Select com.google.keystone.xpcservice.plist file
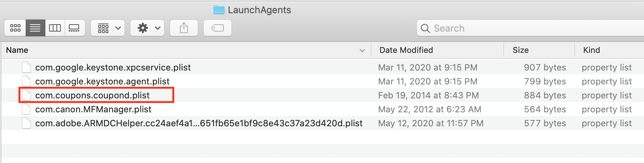 (x=113, y=68)
